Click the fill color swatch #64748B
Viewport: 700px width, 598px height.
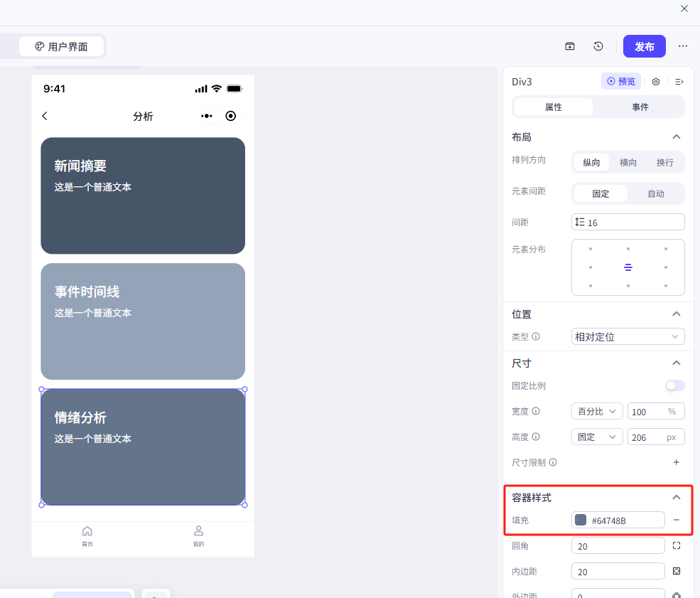point(581,520)
